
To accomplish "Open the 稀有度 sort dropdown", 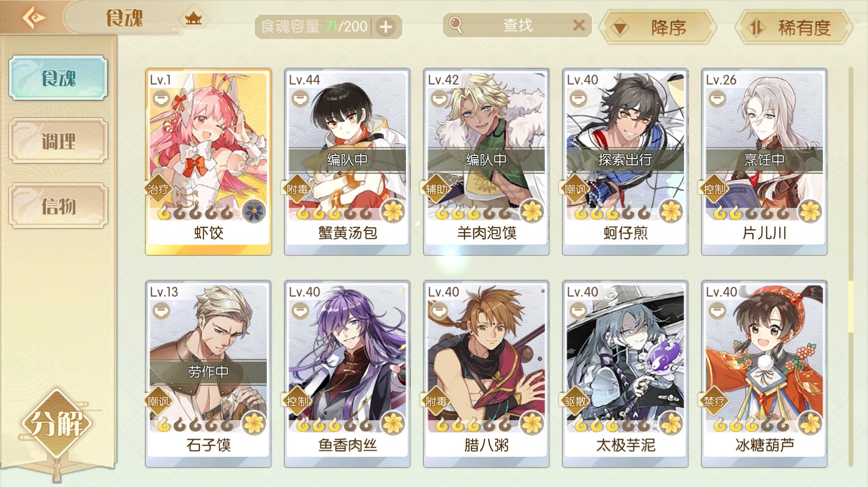I will (x=793, y=28).
